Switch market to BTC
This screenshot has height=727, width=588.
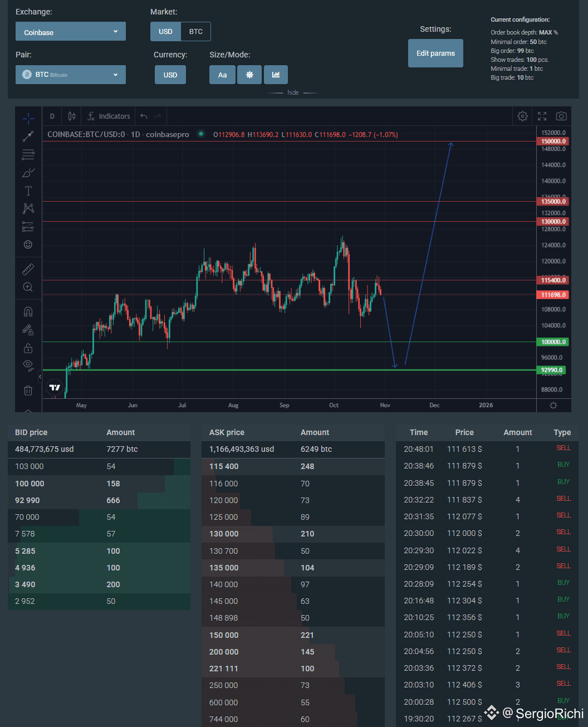[196, 32]
